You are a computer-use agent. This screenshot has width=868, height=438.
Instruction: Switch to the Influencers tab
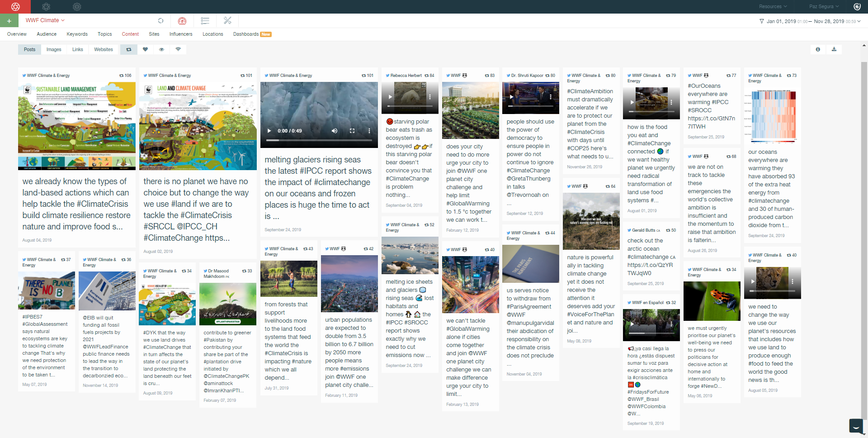181,34
